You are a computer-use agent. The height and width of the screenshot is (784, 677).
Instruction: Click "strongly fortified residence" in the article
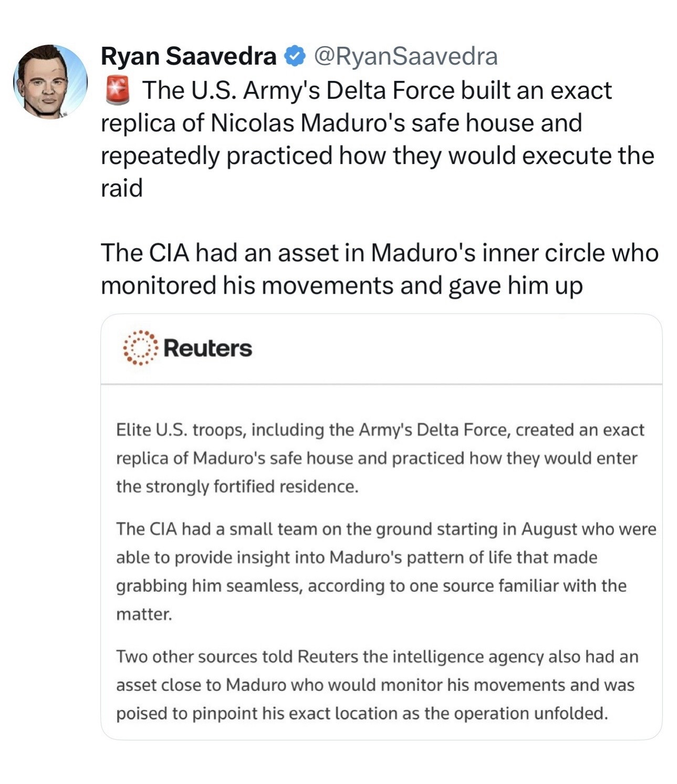251,487
